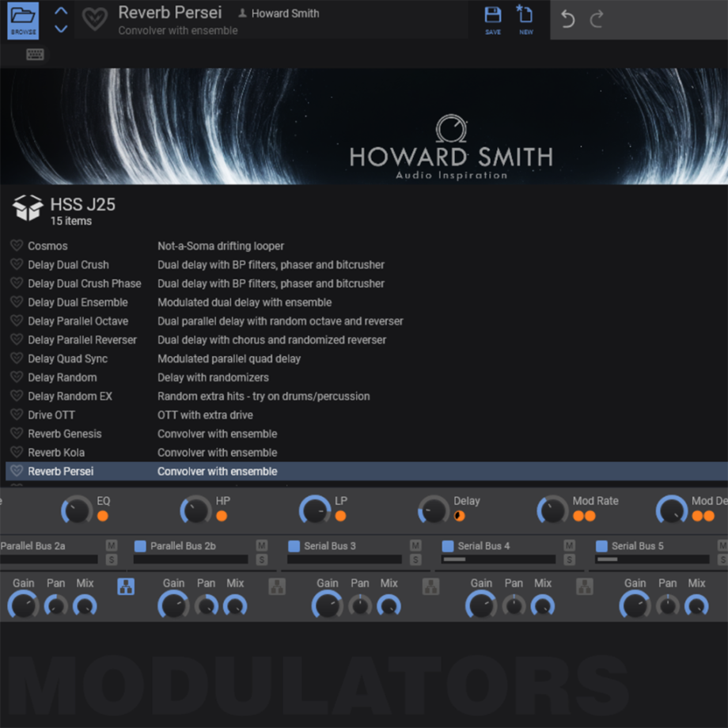Viewport: 728px width, 728px height.
Task: Undo the last action
Action: click(x=567, y=18)
